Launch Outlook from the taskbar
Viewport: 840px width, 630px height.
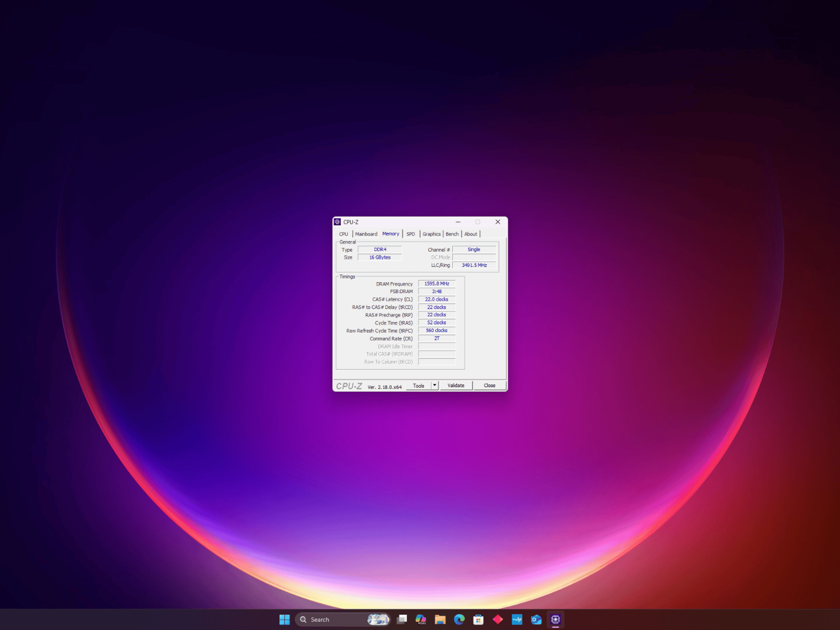[536, 619]
